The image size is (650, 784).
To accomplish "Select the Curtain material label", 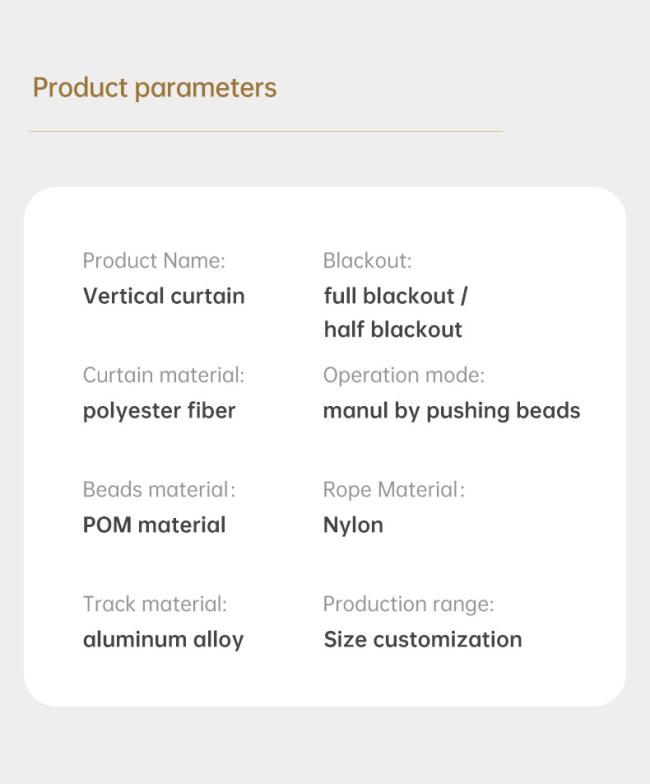I will pyautogui.click(x=164, y=375).
